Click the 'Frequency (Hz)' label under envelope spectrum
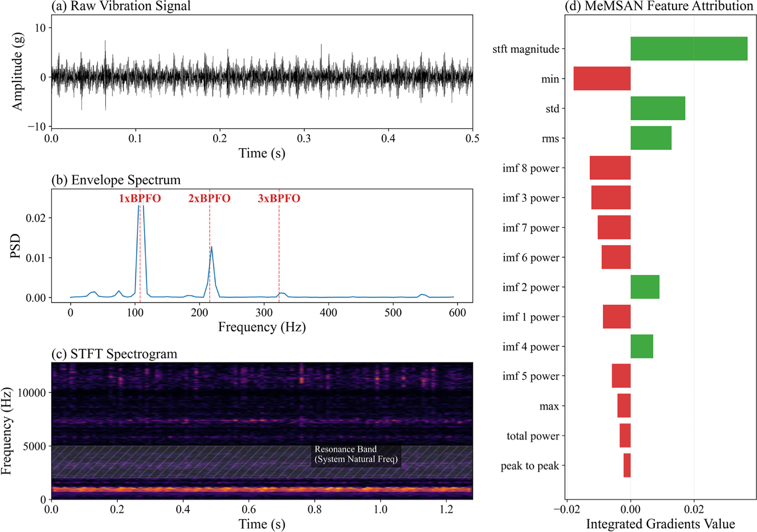This screenshot has height=532, width=757. [x=262, y=327]
